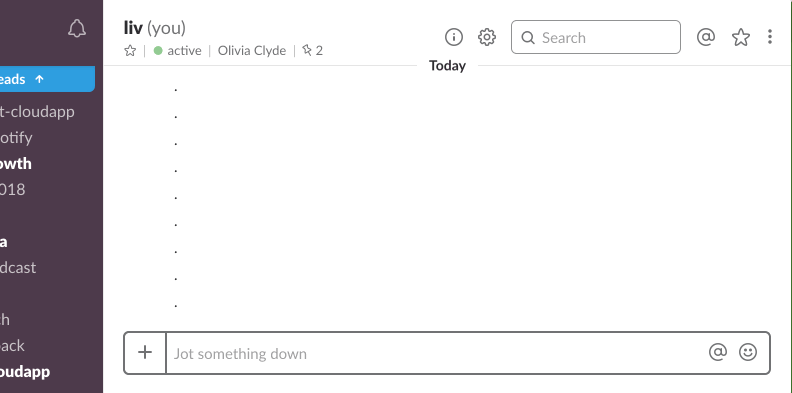
Task: Jump to unread threads banner
Action: click(x=47, y=79)
